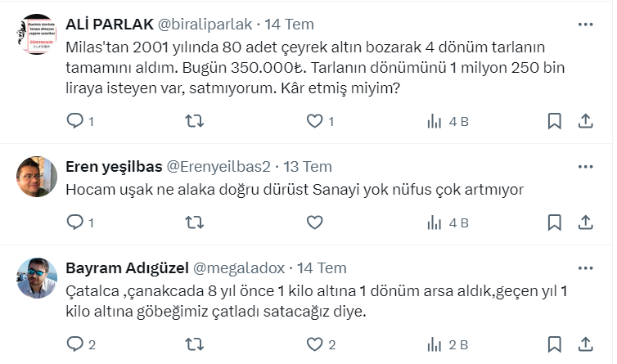Viewport: 617px width, 364px height.
Task: Open more options on ALİ PARLAK's tweet
Action: click(x=585, y=25)
